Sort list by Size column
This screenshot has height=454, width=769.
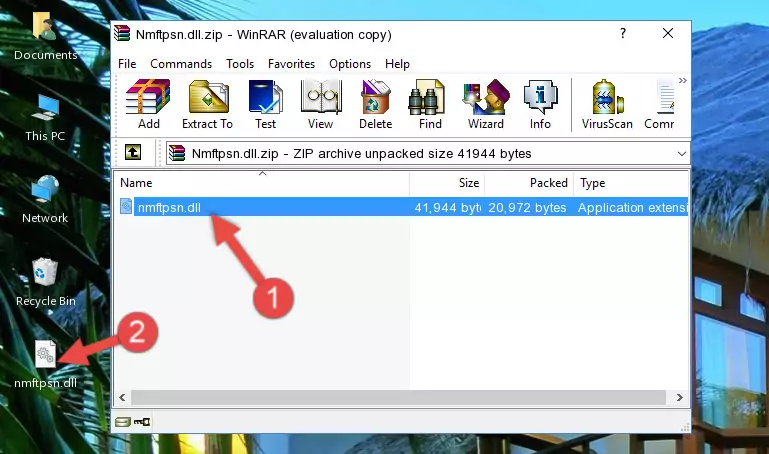point(447,183)
